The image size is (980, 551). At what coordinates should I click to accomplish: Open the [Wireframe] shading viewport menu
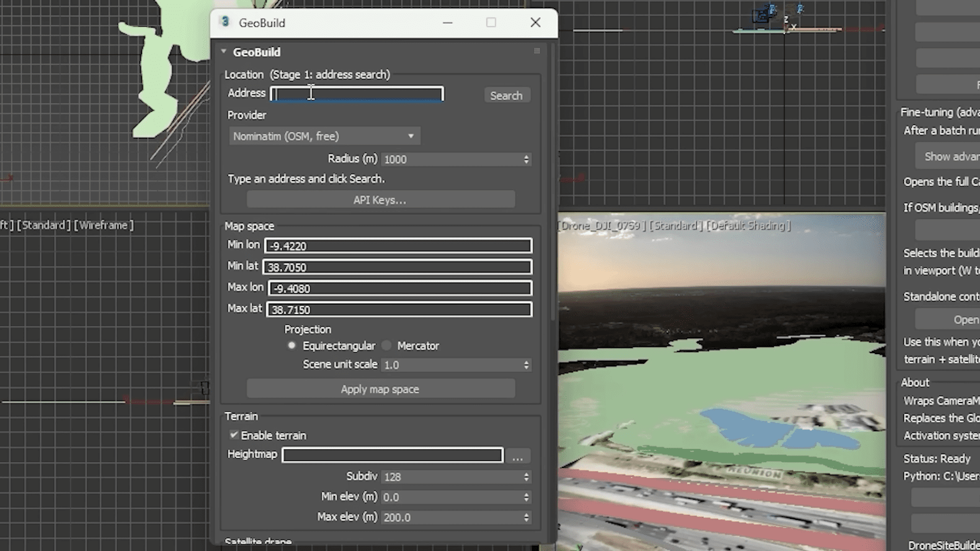click(104, 225)
